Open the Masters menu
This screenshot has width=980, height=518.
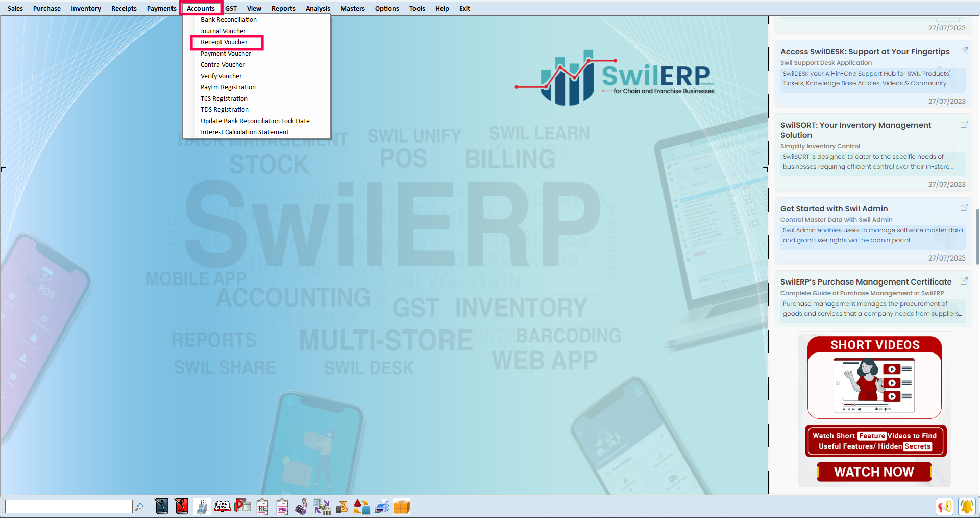353,8
